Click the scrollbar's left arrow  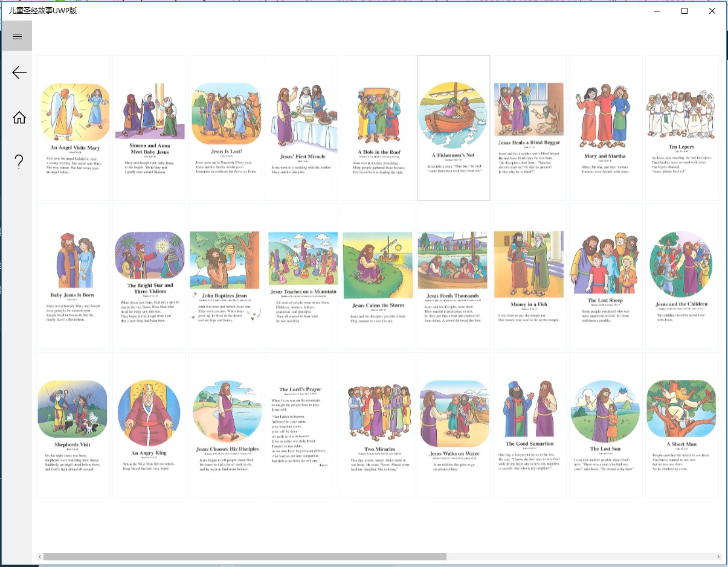pos(40,557)
